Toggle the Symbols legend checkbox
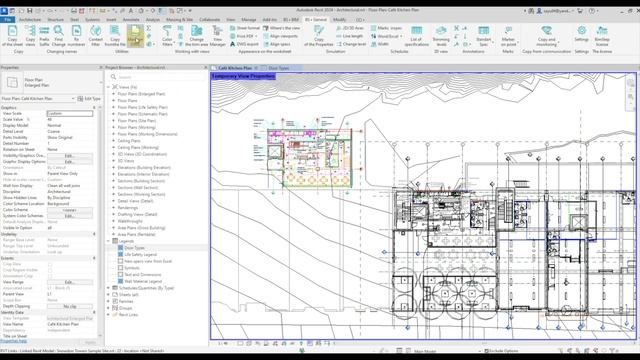This screenshot has height=360, width=640. coord(120,268)
